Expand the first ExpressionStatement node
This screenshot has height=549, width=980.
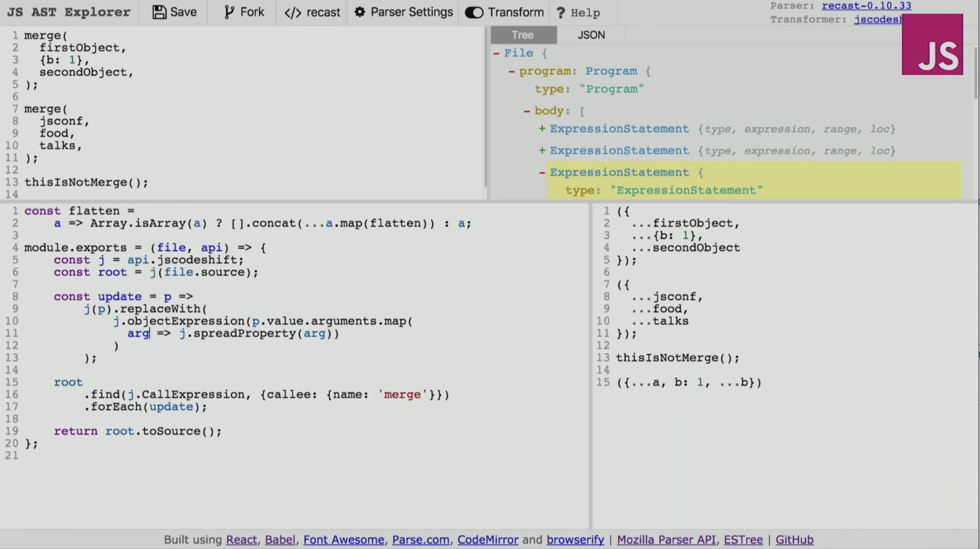[542, 129]
